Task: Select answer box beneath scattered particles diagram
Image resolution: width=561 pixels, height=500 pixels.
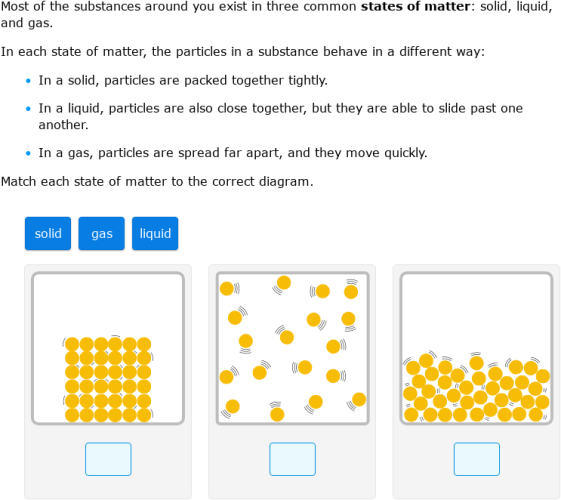Action: (292, 459)
